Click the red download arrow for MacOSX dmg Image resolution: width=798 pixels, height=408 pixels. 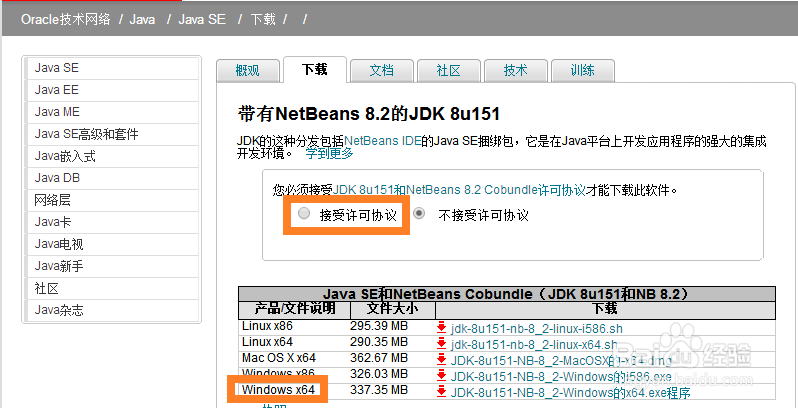(x=442, y=360)
